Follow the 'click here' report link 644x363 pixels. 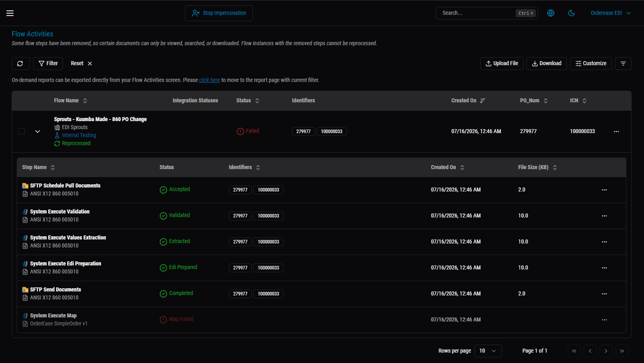tap(209, 80)
